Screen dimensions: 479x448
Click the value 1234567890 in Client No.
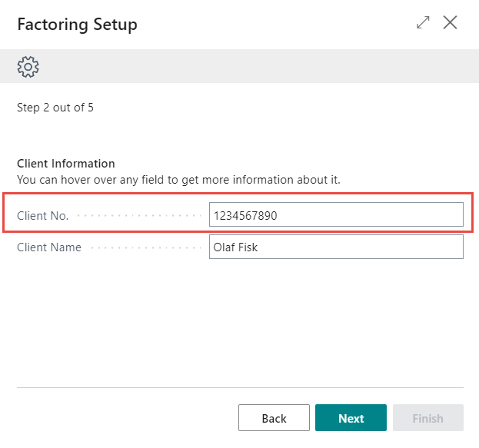point(245,216)
